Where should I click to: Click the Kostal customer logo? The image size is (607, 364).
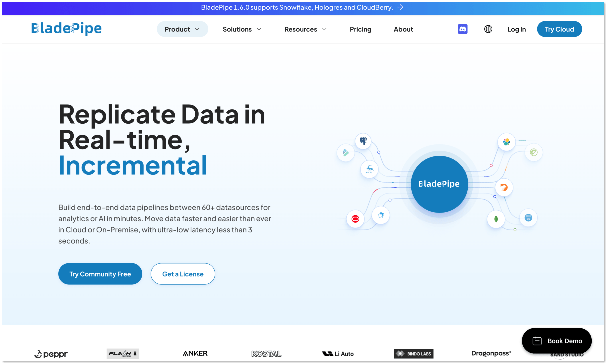tap(266, 353)
